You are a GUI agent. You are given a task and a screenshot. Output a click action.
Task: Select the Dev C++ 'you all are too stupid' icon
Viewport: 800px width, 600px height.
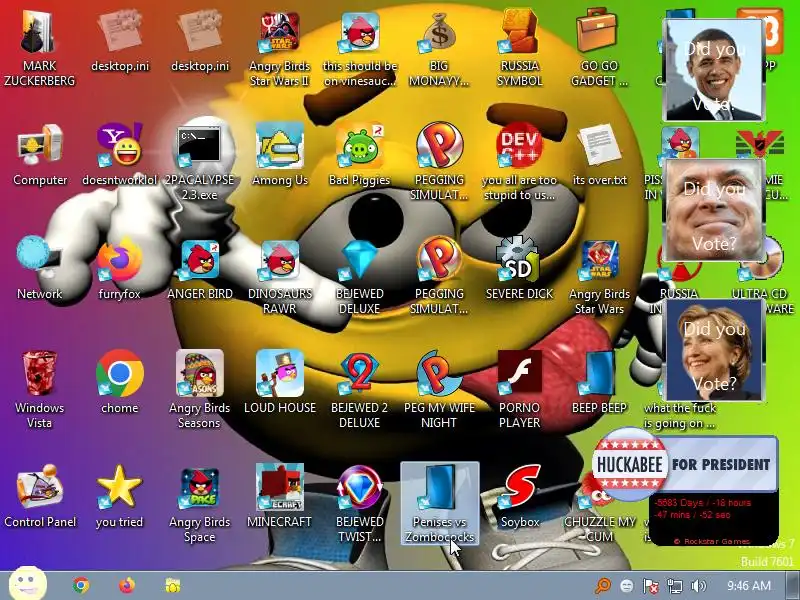519,162
